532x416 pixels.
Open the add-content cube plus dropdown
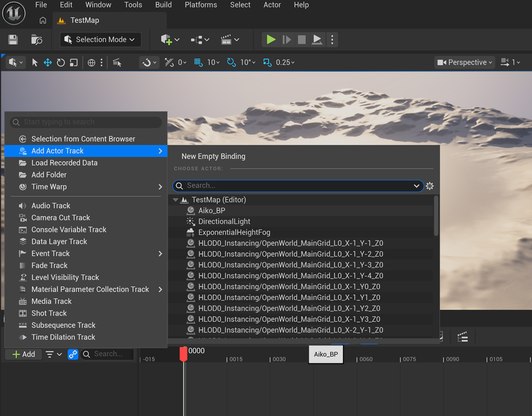pos(170,40)
